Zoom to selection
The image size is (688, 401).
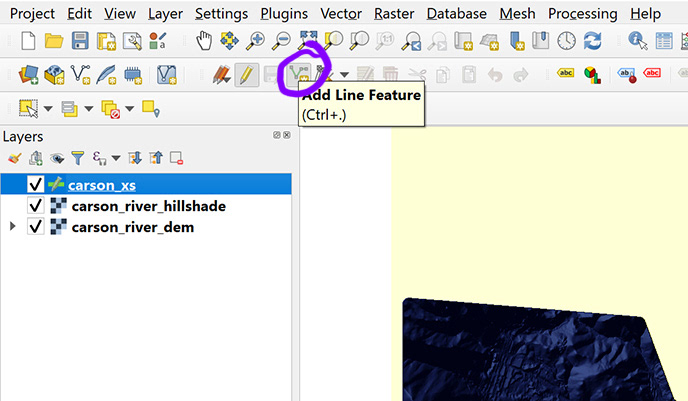click(333, 41)
